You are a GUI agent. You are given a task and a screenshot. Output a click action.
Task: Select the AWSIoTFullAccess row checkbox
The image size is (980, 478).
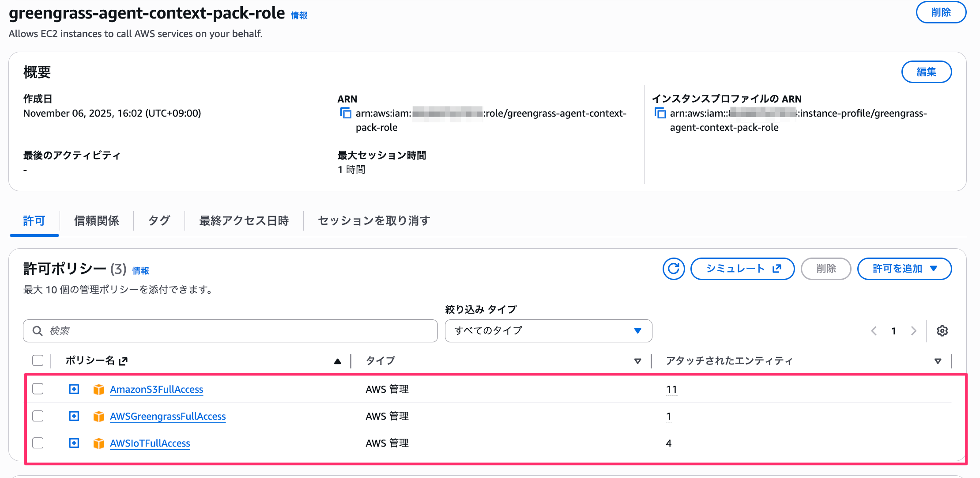coord(38,443)
